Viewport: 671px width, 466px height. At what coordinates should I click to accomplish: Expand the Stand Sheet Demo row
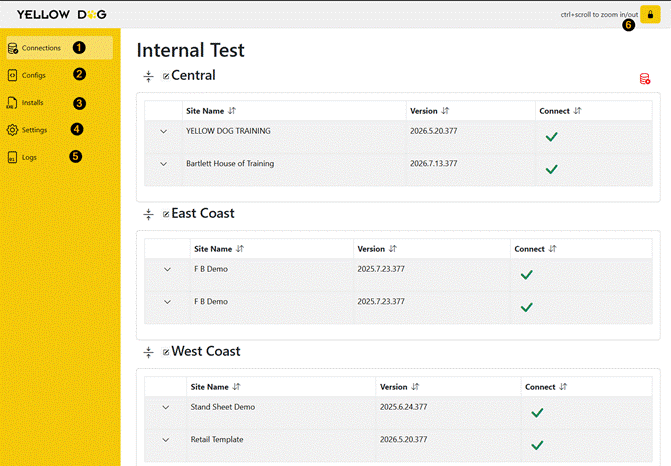(x=166, y=407)
